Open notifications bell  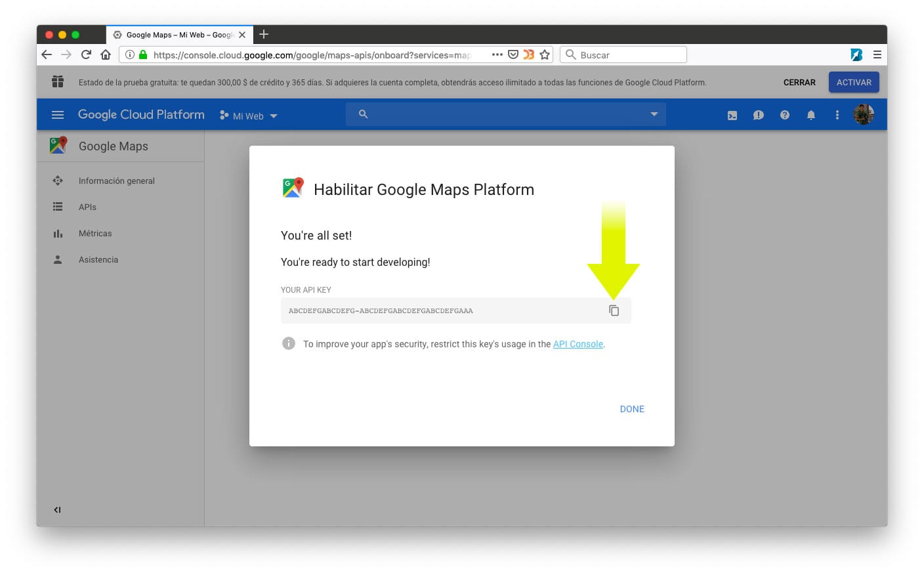coord(811,115)
